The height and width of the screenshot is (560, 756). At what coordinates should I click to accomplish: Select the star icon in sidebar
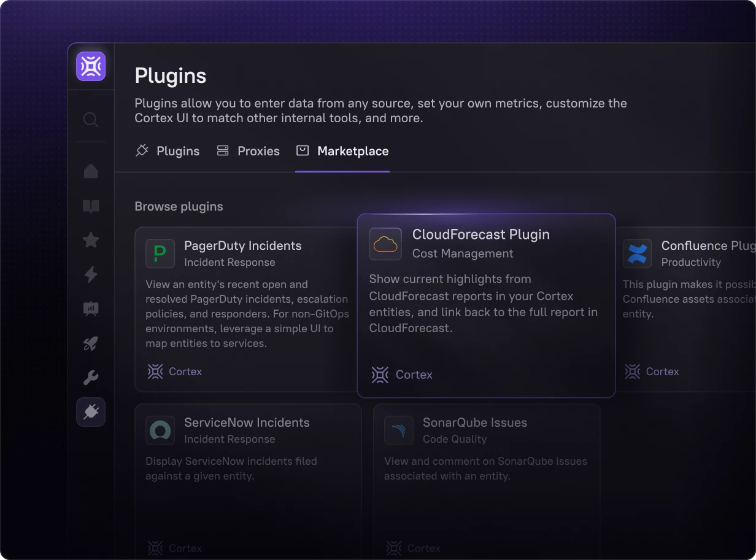pyautogui.click(x=91, y=240)
